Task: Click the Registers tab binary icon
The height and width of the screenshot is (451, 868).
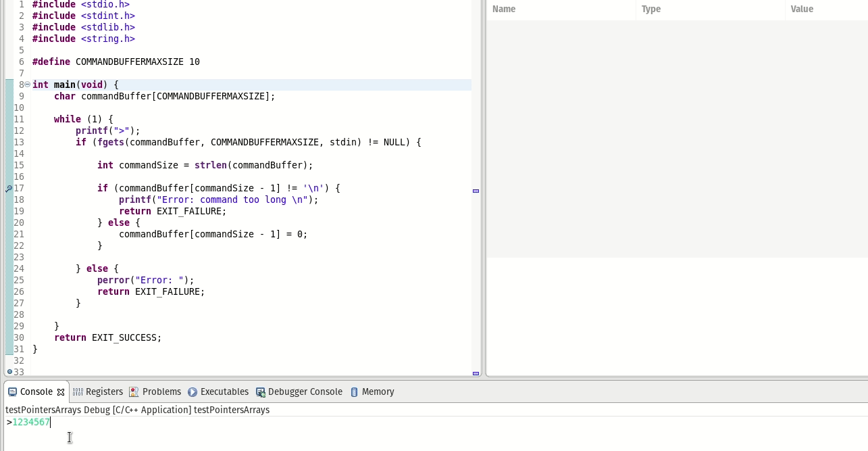Action: (x=78, y=391)
